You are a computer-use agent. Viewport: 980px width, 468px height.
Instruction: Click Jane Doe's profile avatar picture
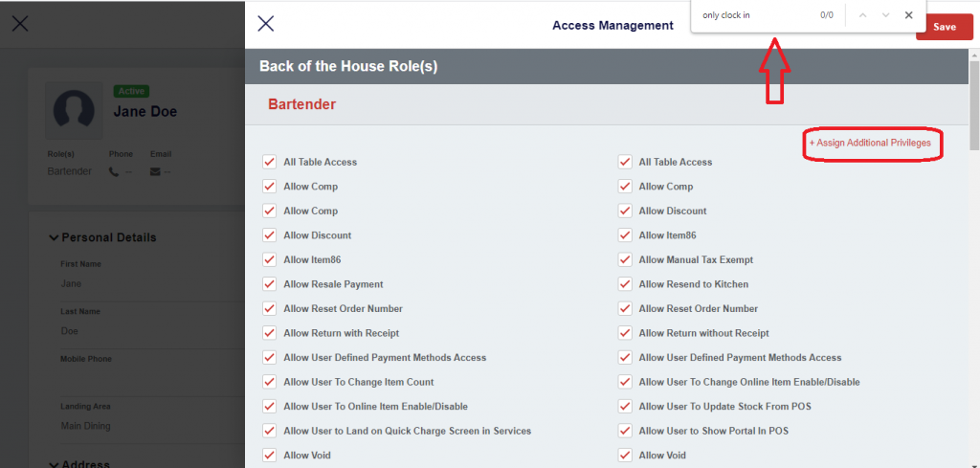click(x=74, y=111)
